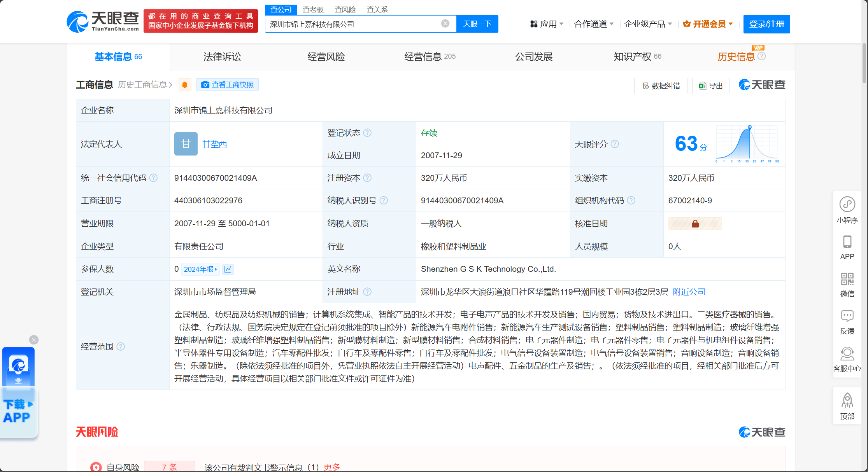The image size is (868, 472).
Task: Select the 查关系 search tab
Action: click(377, 9)
